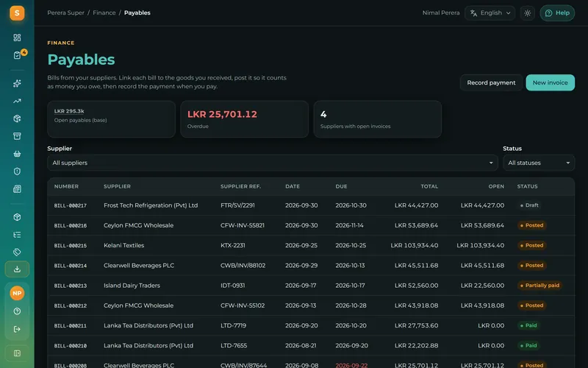The image size is (588, 368).
Task: Open the list-tree categories sidebar icon
Action: pos(17,235)
